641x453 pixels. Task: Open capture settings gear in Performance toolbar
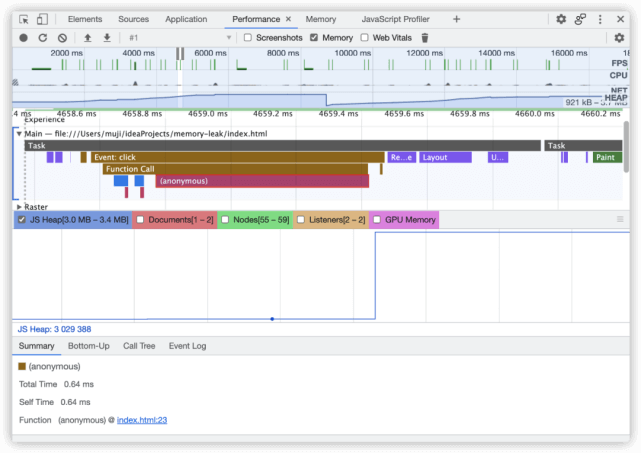pos(619,38)
